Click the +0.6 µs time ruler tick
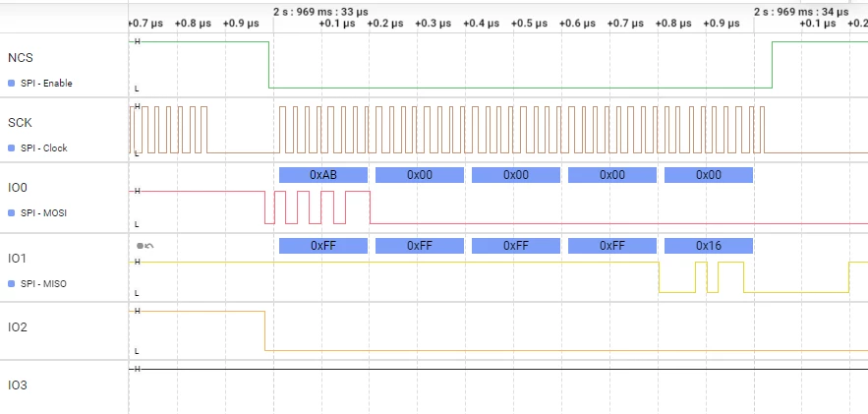The height and width of the screenshot is (414, 868). [x=577, y=24]
